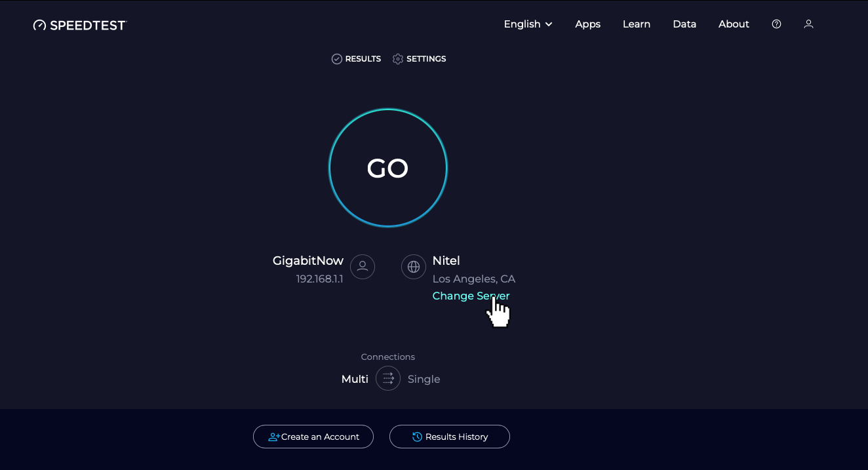Open the Learn menu item

tap(637, 24)
